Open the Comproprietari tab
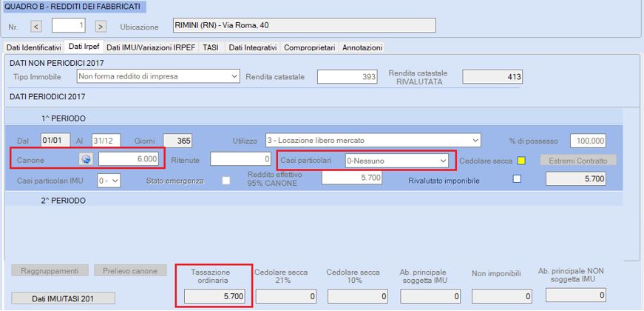Screen dimensions: 644x311 (310, 47)
